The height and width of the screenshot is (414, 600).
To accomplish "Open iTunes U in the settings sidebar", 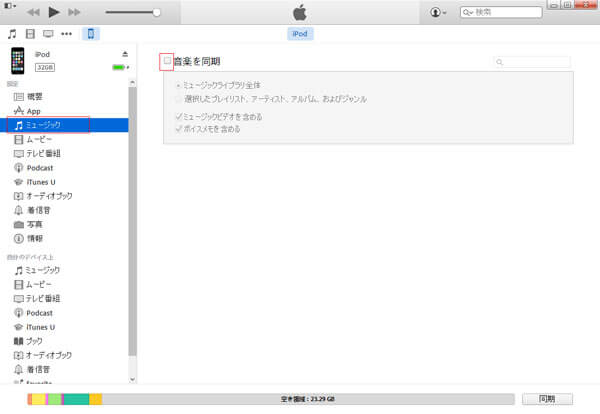I will click(x=34, y=182).
